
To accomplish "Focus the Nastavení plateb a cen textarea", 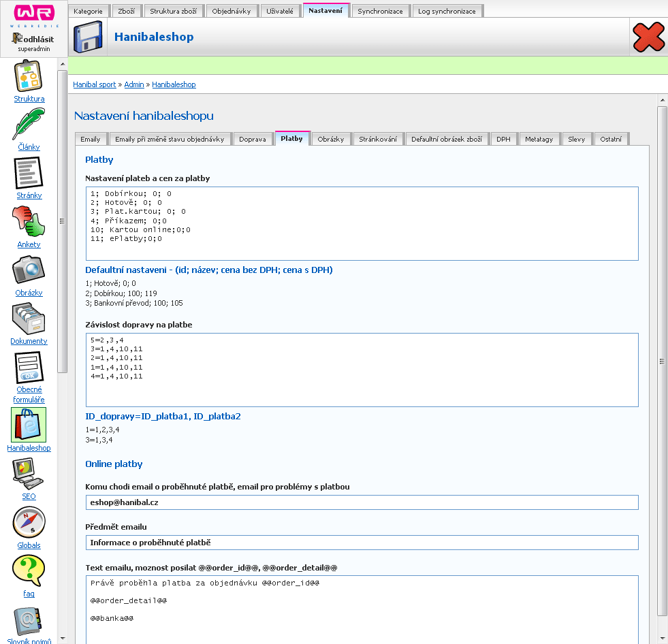I will pyautogui.click(x=362, y=223).
